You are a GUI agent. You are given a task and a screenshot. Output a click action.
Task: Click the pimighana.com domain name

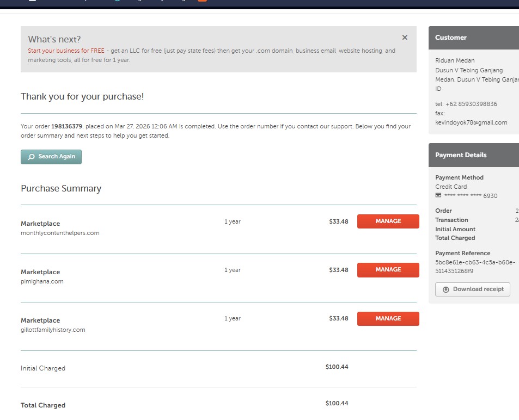point(42,281)
